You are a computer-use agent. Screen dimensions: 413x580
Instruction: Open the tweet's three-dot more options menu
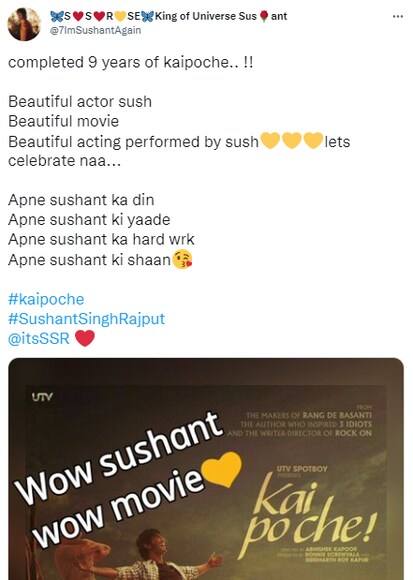397,17
